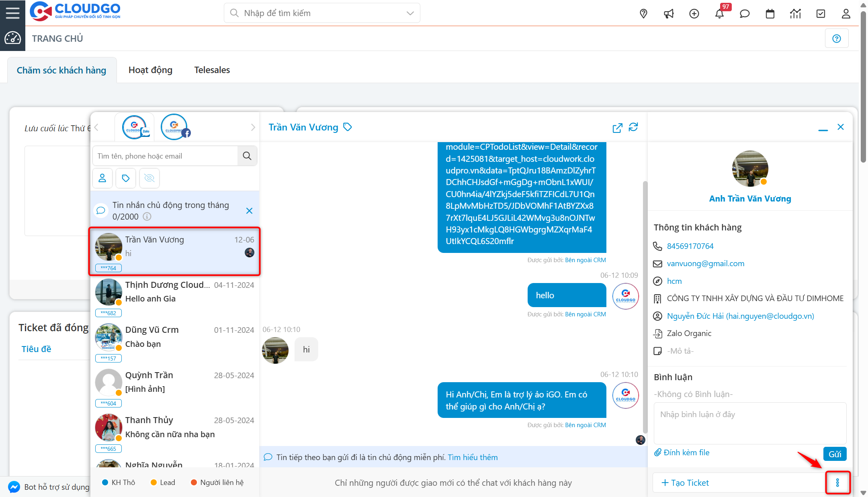The image size is (868, 497).
Task: Open the refresh conversation icon
Action: tap(634, 127)
